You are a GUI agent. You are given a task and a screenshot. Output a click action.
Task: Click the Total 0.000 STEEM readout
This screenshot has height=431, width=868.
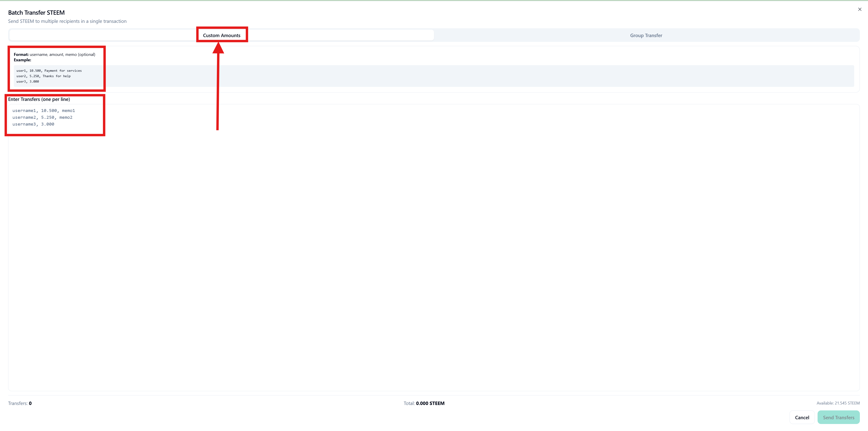coord(424,403)
